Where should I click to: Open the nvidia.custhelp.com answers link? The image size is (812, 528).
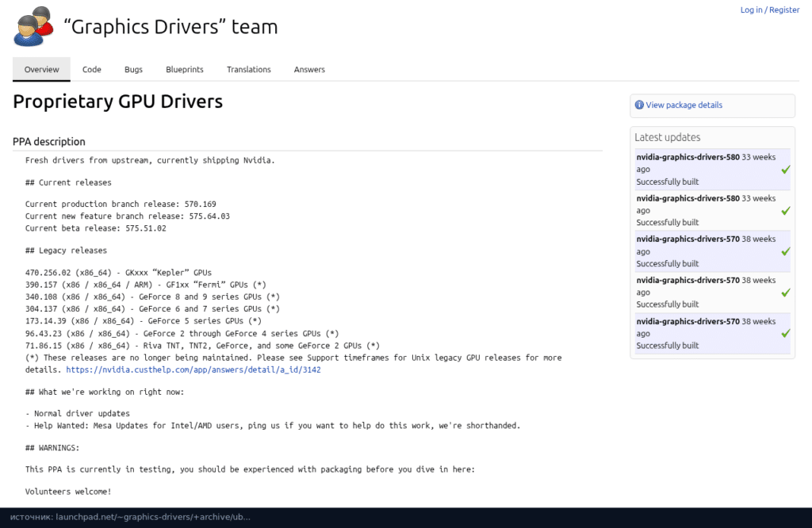[x=193, y=369]
